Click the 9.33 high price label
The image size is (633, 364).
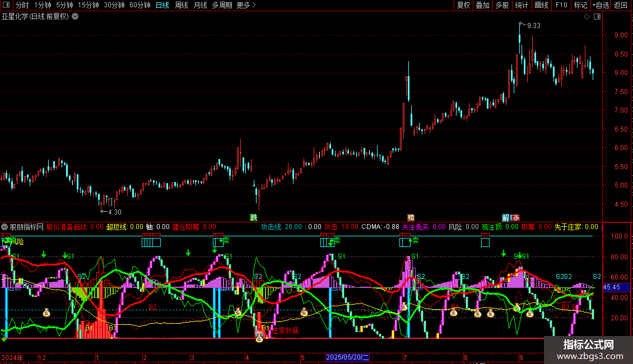click(534, 26)
